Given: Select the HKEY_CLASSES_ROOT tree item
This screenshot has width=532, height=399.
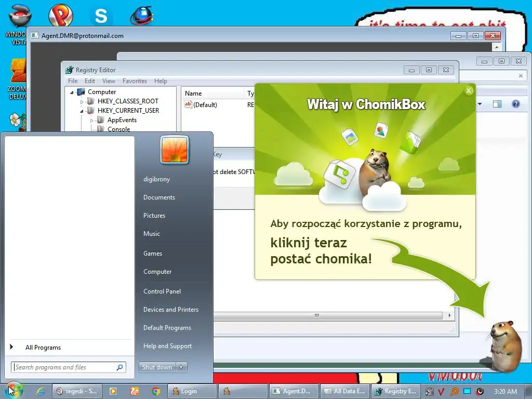Looking at the screenshot, I should point(128,101).
